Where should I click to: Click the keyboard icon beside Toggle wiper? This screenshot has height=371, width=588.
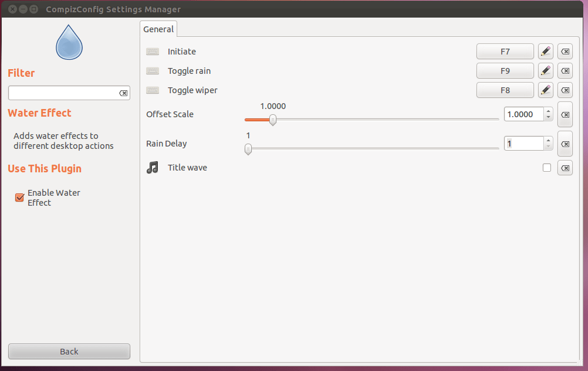click(153, 91)
